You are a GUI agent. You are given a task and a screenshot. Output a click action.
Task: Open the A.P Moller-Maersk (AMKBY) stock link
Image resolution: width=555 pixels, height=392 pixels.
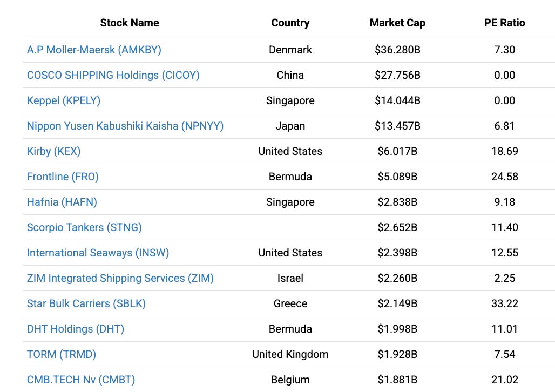coord(94,50)
